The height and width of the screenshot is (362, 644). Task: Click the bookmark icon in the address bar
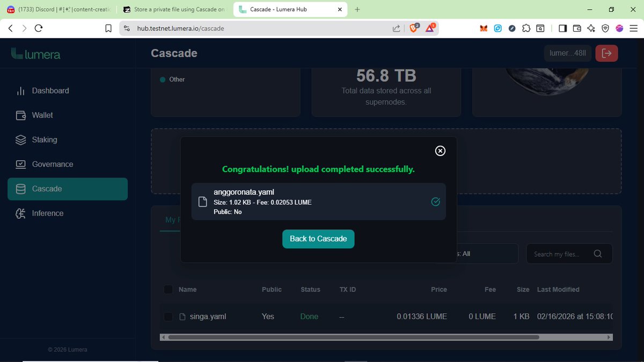[108, 28]
